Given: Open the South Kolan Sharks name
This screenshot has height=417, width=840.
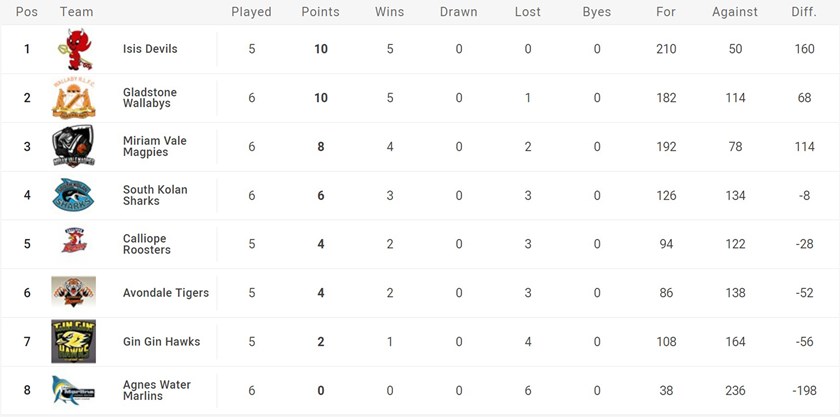Looking at the screenshot, I should coord(155,195).
